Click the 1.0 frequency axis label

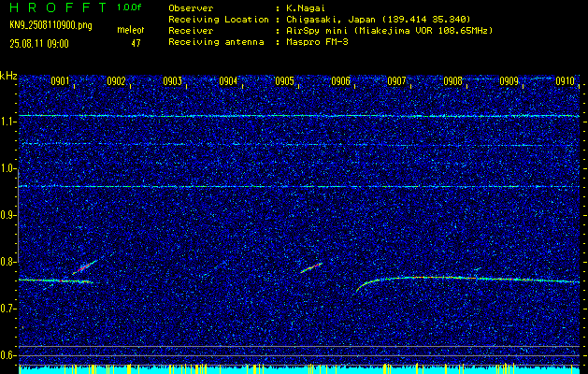tap(7, 169)
